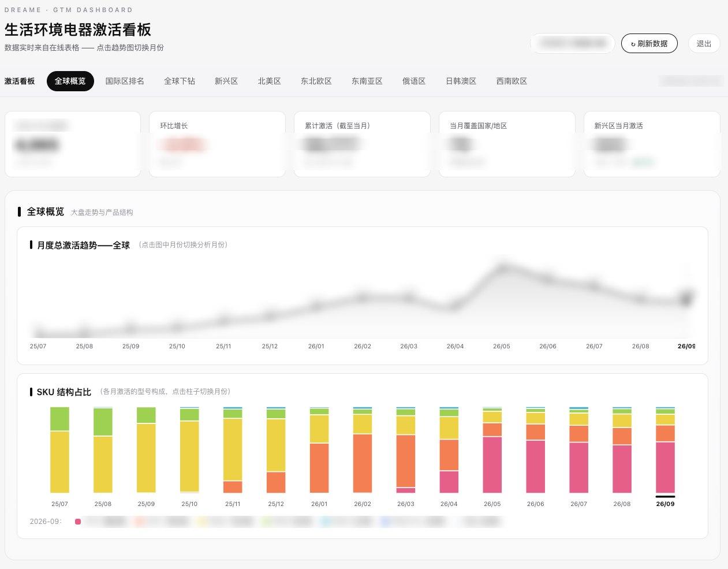Switch to the 西南欧区 tab
This screenshot has height=569, width=728.
[512, 81]
